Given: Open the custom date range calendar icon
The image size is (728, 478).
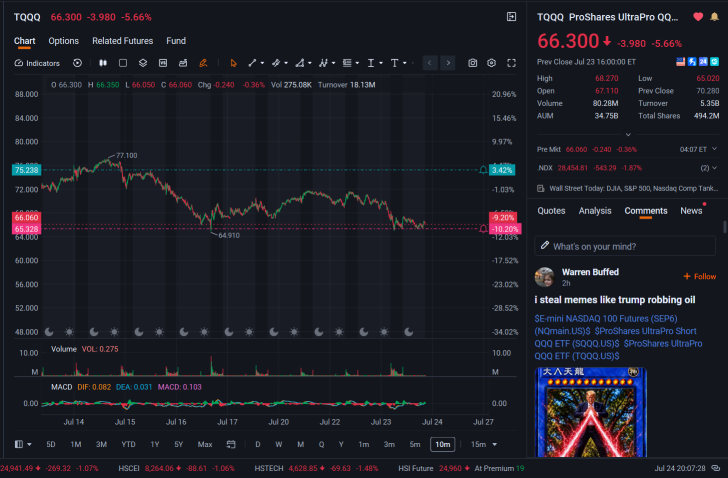Looking at the screenshot, I should pos(231,444).
